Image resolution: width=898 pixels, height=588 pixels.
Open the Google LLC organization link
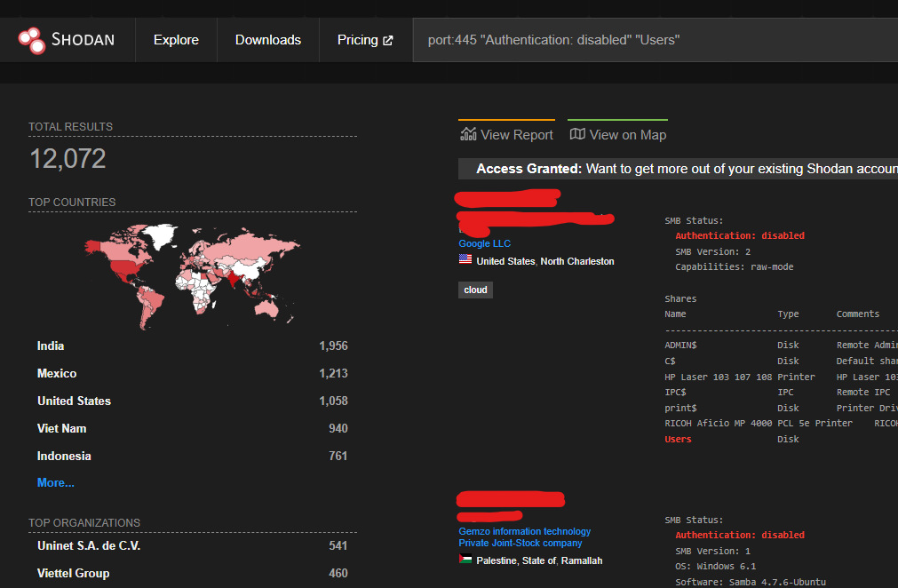(x=484, y=243)
